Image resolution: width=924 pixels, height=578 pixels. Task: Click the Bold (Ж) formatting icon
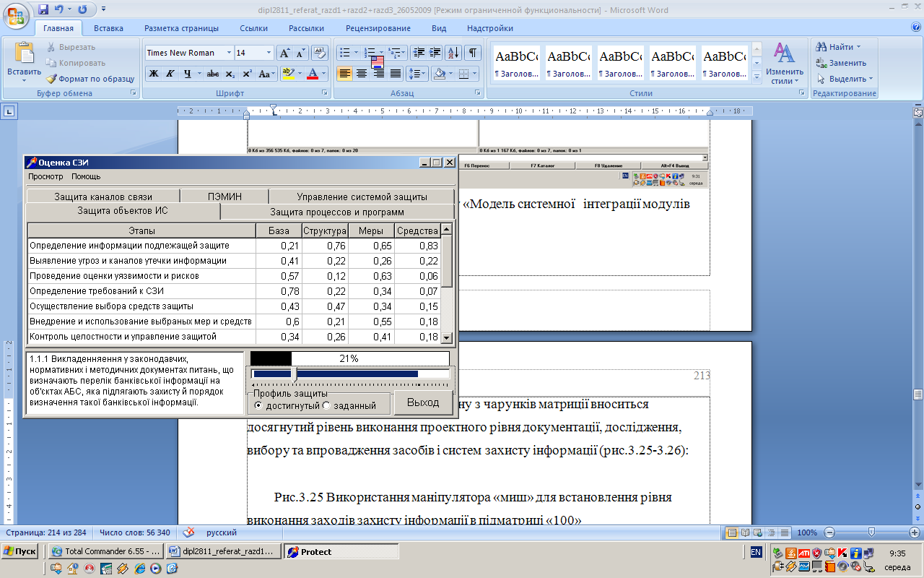tap(154, 74)
